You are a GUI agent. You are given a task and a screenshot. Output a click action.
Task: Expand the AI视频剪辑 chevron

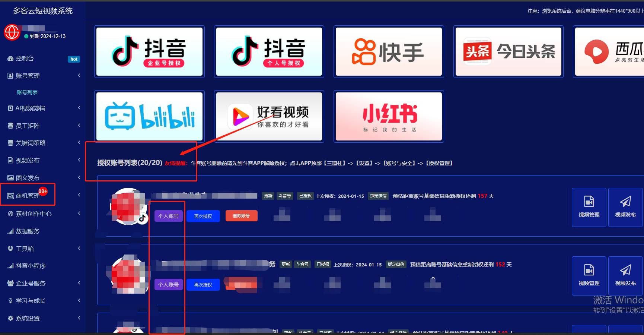tap(79, 108)
